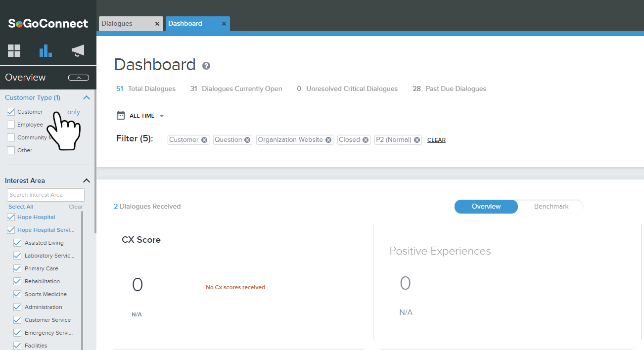Remove the P2 (Normal) filter chip
This screenshot has width=644, height=350.
(417, 140)
